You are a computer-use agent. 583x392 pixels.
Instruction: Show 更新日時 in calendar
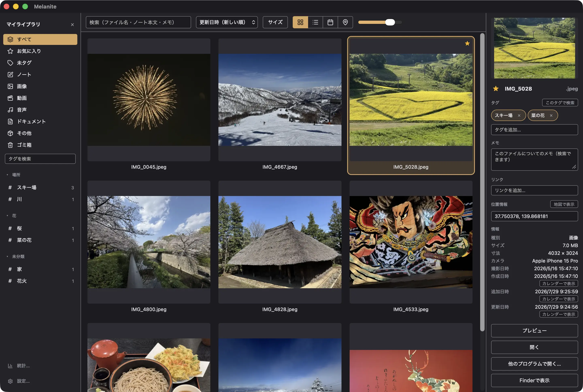[x=559, y=314]
